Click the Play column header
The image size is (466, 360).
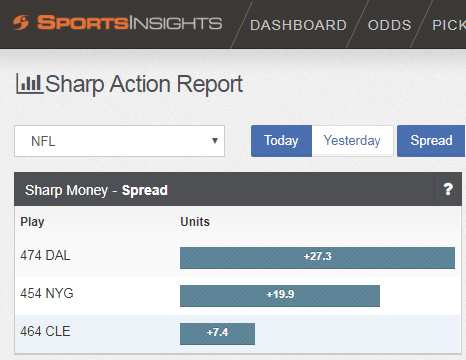click(32, 222)
